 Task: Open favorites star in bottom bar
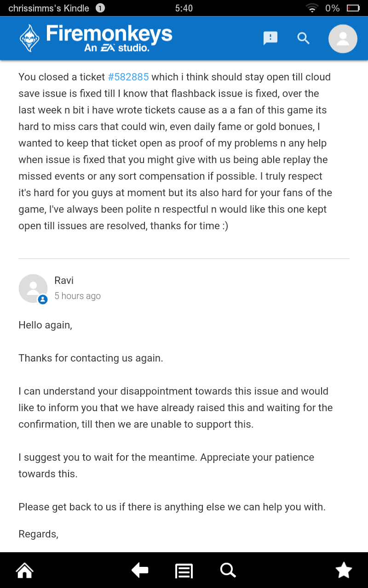pyautogui.click(x=344, y=571)
